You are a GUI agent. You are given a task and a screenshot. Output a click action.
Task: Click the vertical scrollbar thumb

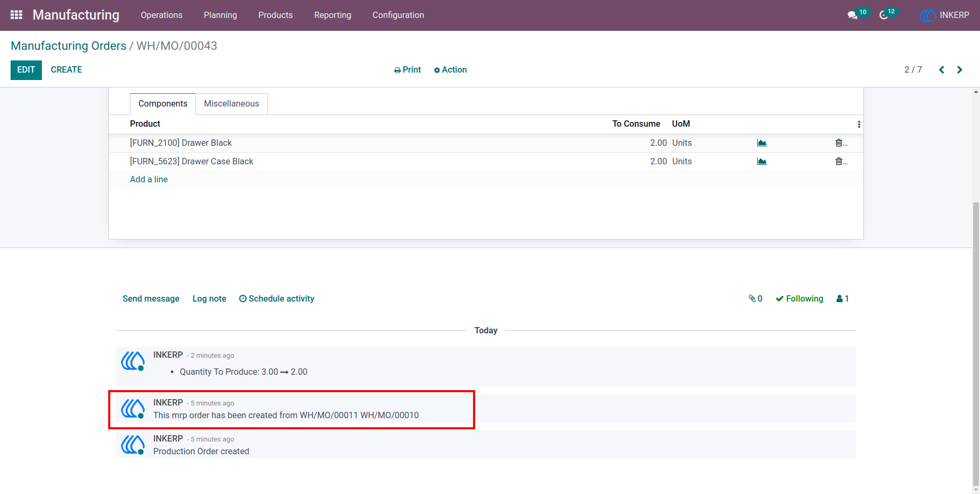[x=976, y=343]
